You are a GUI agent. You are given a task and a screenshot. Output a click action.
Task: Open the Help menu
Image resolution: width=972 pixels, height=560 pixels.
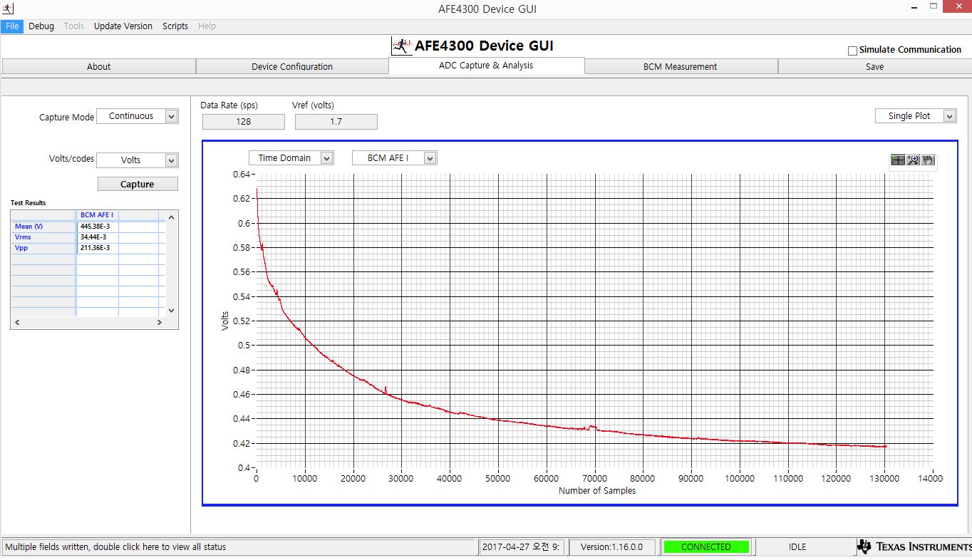click(207, 26)
